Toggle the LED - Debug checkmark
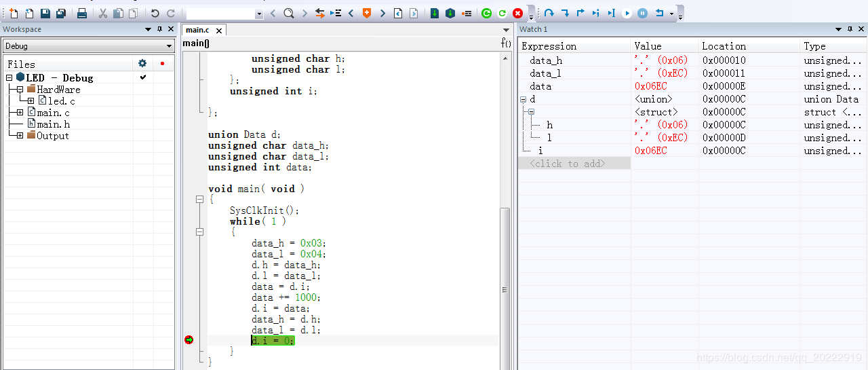The height and width of the screenshot is (370, 868). [x=143, y=78]
